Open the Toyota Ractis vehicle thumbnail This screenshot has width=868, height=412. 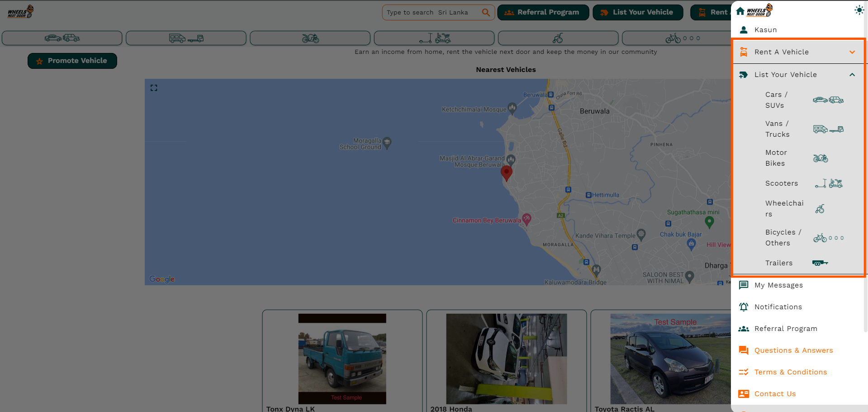670,359
